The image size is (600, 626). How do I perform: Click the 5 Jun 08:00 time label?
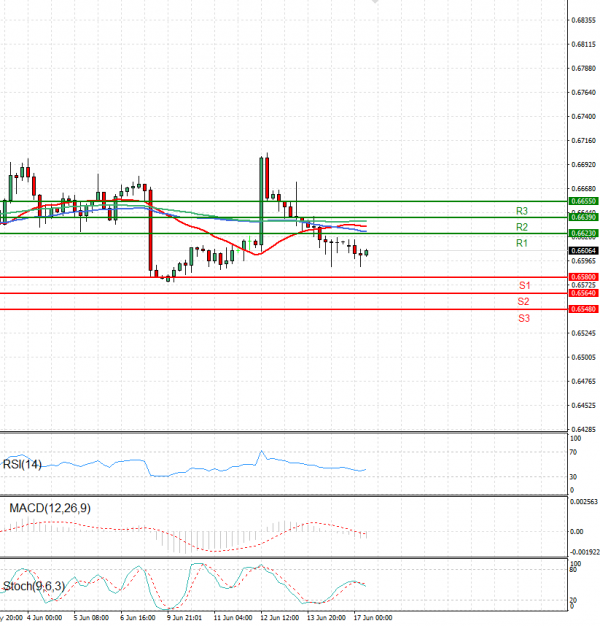click(x=91, y=618)
